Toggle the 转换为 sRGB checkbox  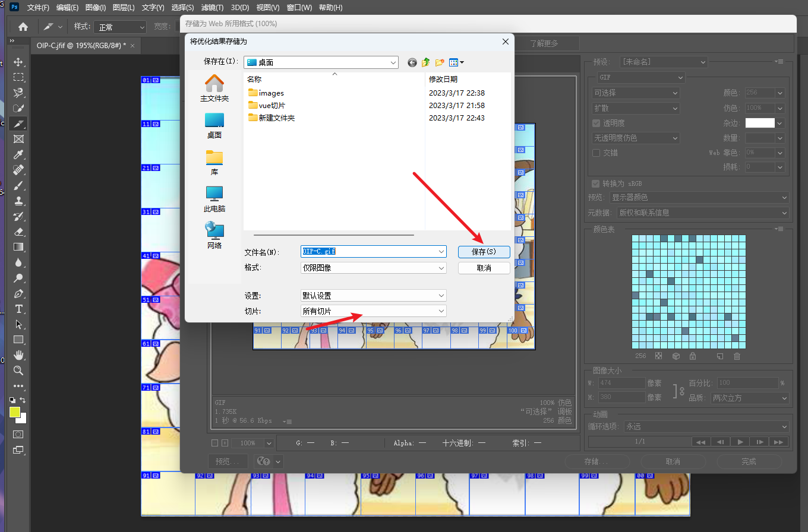[596, 183]
